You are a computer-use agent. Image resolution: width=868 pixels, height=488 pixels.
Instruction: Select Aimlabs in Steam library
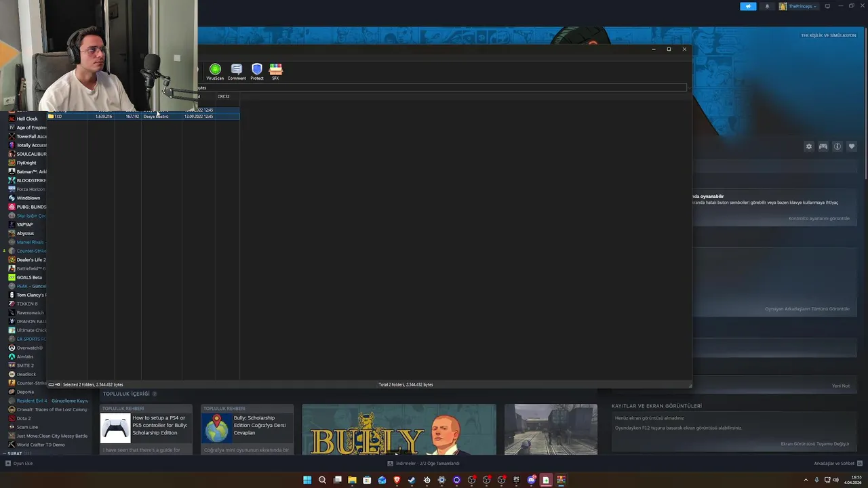[25, 357]
